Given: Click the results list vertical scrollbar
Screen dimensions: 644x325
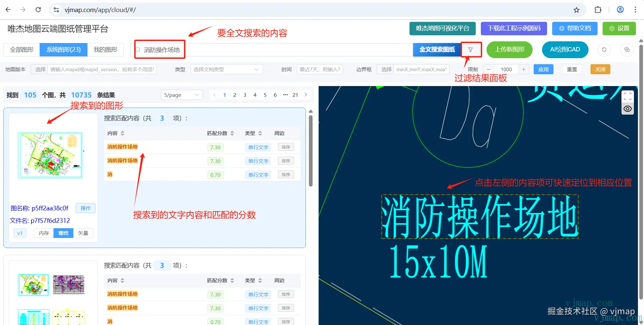Looking at the screenshot, I should click(311, 151).
